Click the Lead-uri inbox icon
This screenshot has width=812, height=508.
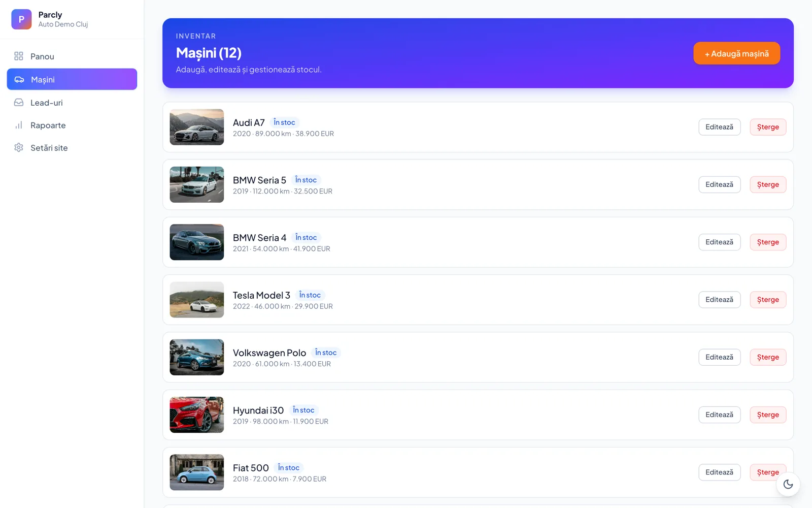point(19,102)
